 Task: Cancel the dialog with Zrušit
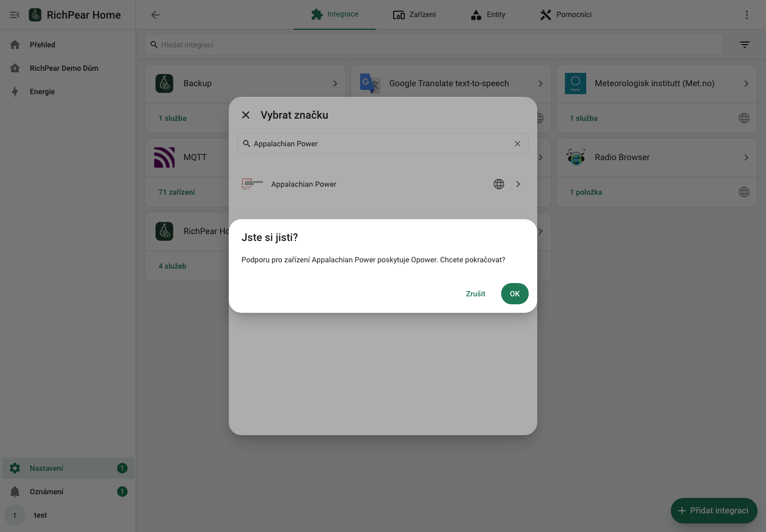(x=476, y=294)
